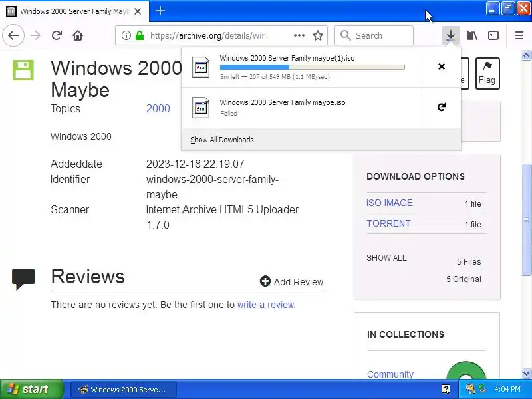Open page actions three-dots menu
532x399 pixels.
click(299, 35)
